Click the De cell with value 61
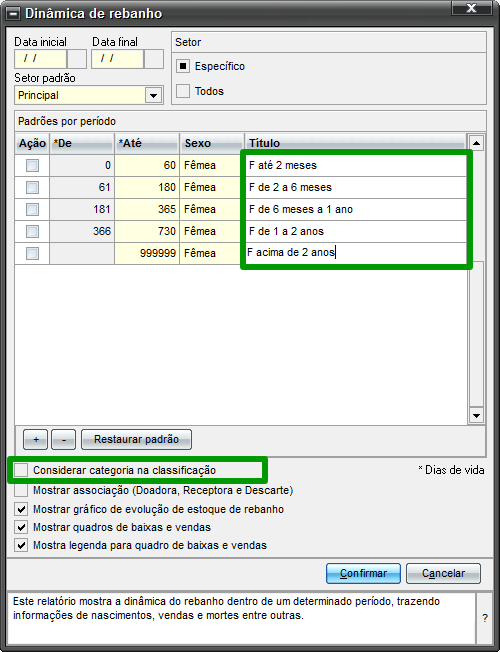This screenshot has height=652, width=500. click(x=82, y=188)
